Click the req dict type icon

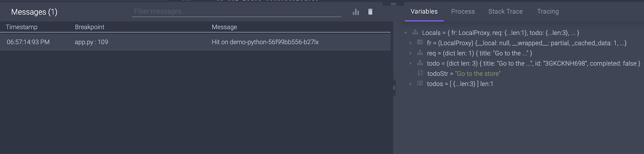pyautogui.click(x=420, y=53)
